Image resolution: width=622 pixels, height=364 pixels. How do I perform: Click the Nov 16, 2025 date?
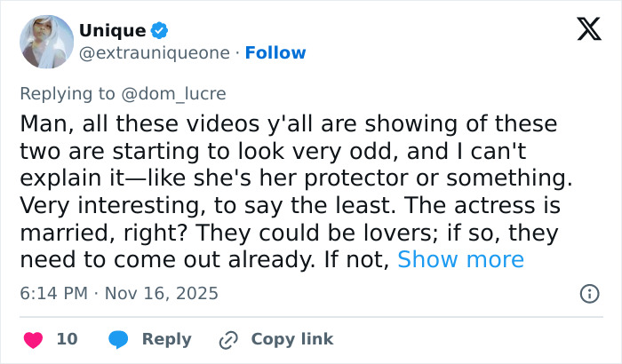[x=160, y=292]
